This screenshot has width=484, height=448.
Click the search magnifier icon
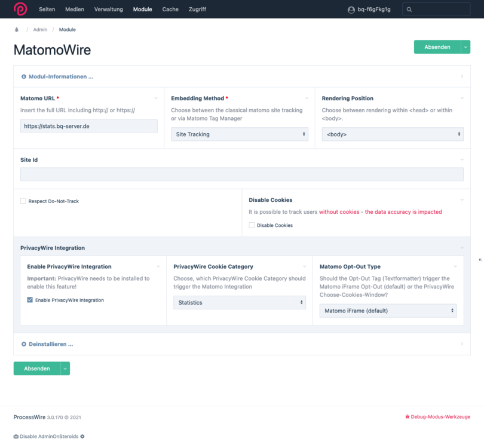point(409,10)
